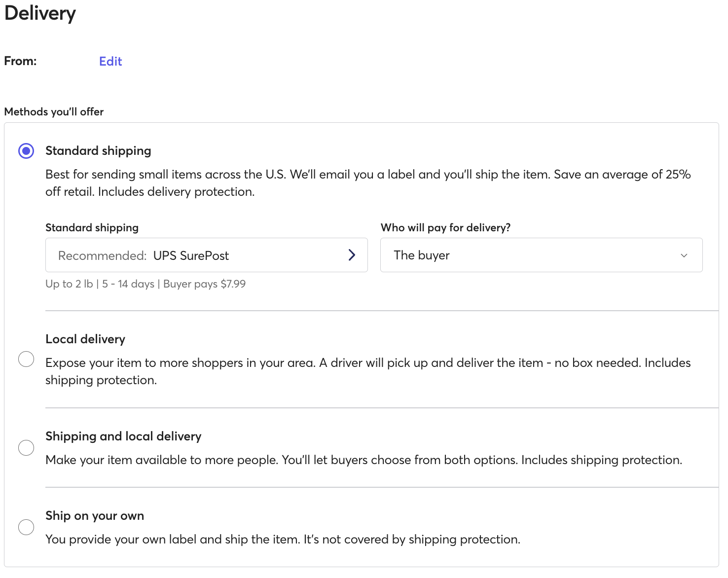The width and height of the screenshot is (728, 578).
Task: Click the Standard shipping description about 25% off
Action: click(367, 183)
